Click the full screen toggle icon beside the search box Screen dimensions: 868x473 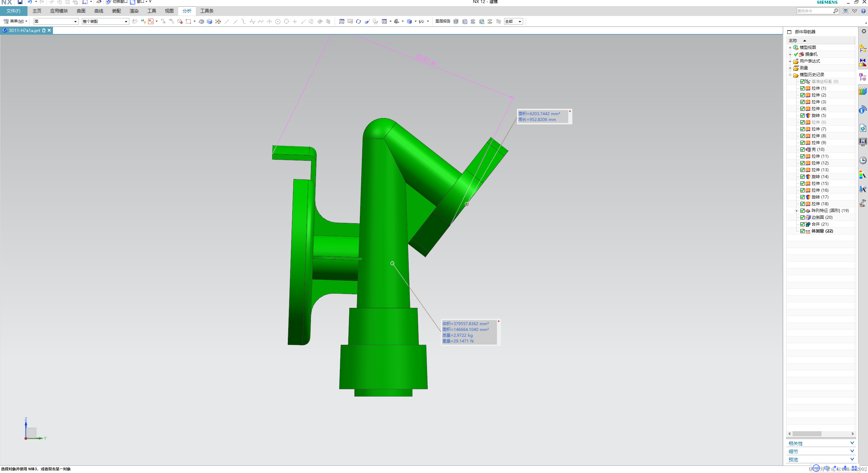(x=846, y=11)
